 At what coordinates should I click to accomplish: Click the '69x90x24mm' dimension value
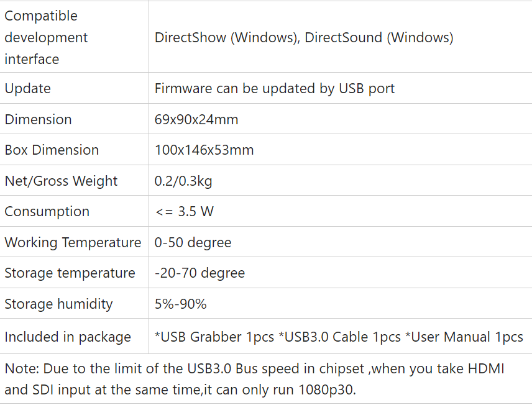(196, 119)
